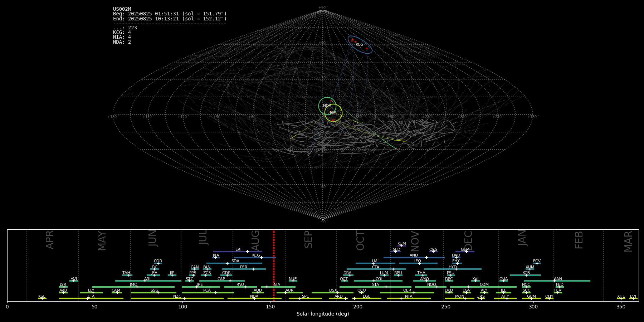Select the −90° label at the sky map bottom

coord(323,222)
